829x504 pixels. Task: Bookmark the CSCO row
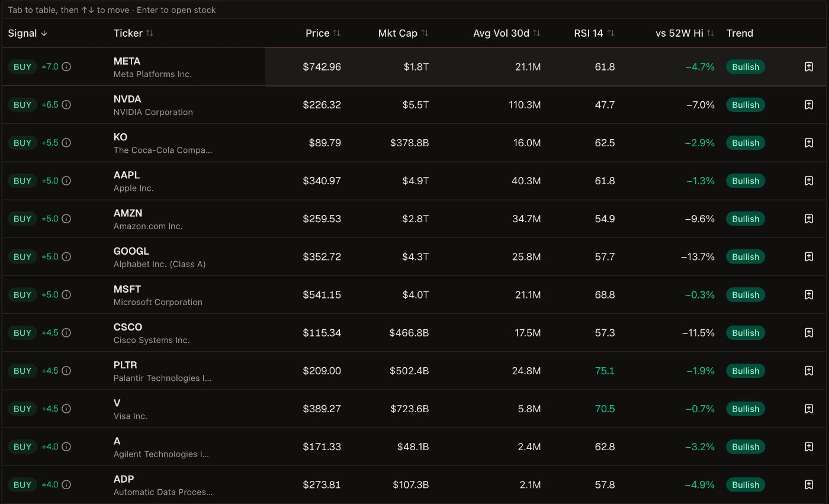[x=809, y=333]
